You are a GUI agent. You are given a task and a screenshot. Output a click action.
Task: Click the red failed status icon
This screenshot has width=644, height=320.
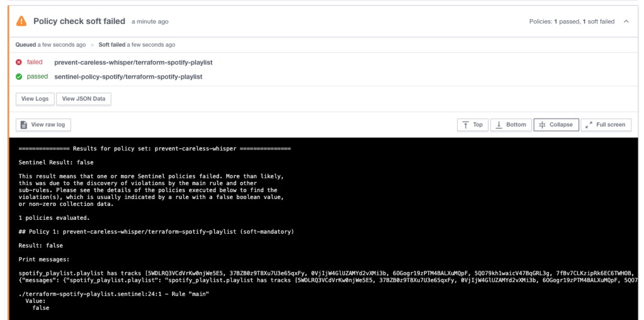(19, 62)
